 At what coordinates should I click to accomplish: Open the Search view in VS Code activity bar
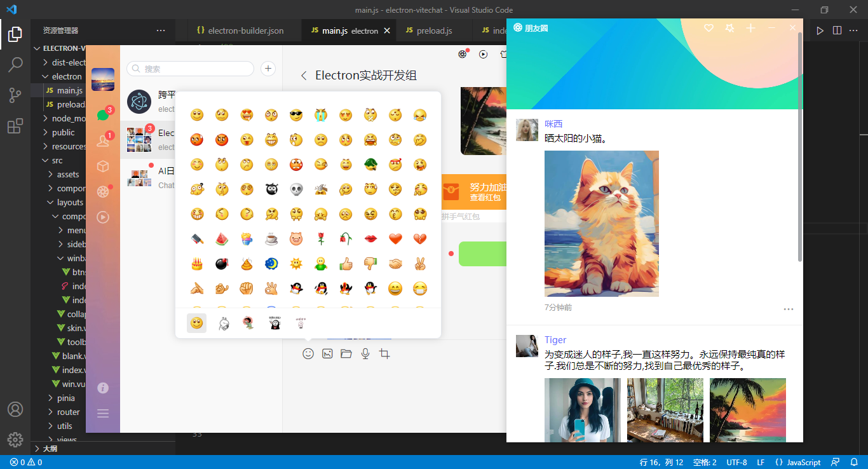[x=15, y=65]
